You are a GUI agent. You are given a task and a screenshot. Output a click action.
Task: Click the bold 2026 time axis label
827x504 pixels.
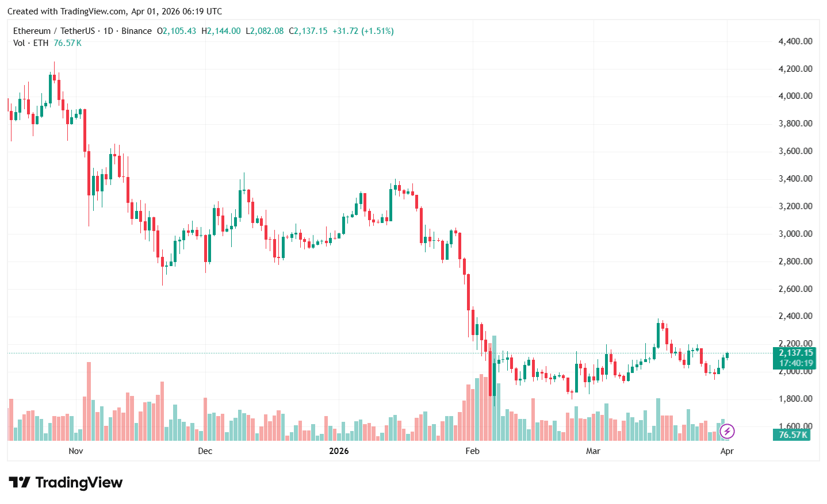(339, 451)
